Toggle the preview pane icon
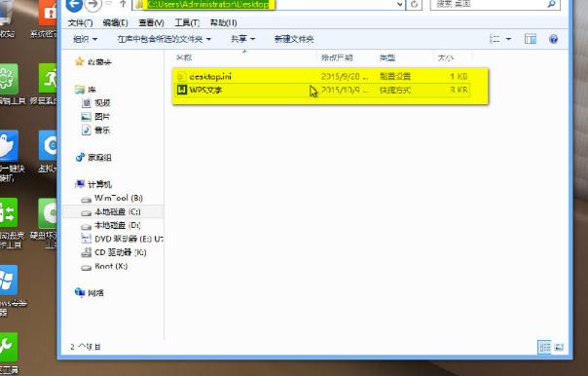This screenshot has width=588, height=376. 531,39
